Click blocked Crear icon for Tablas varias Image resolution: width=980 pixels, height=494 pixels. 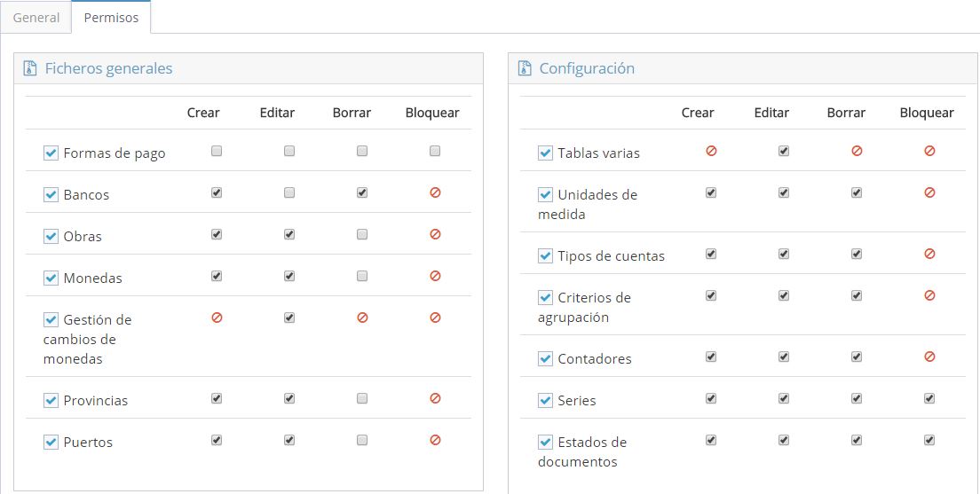coord(711,151)
